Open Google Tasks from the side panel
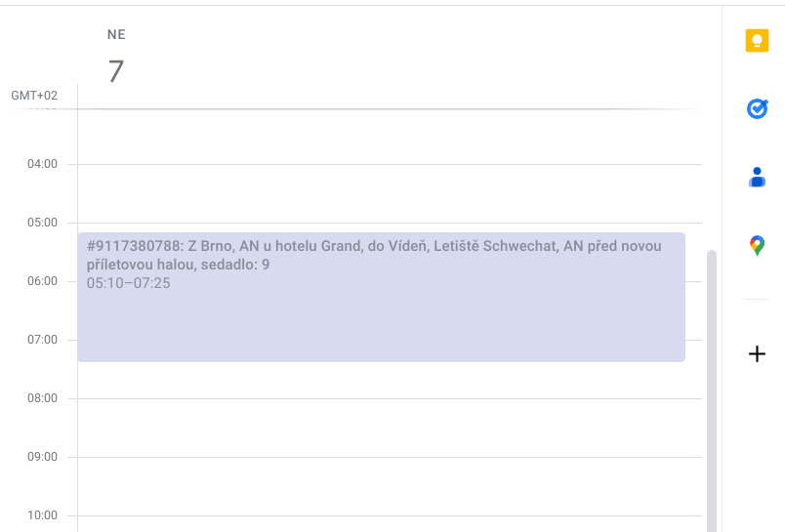The width and height of the screenshot is (785, 532). (757, 108)
